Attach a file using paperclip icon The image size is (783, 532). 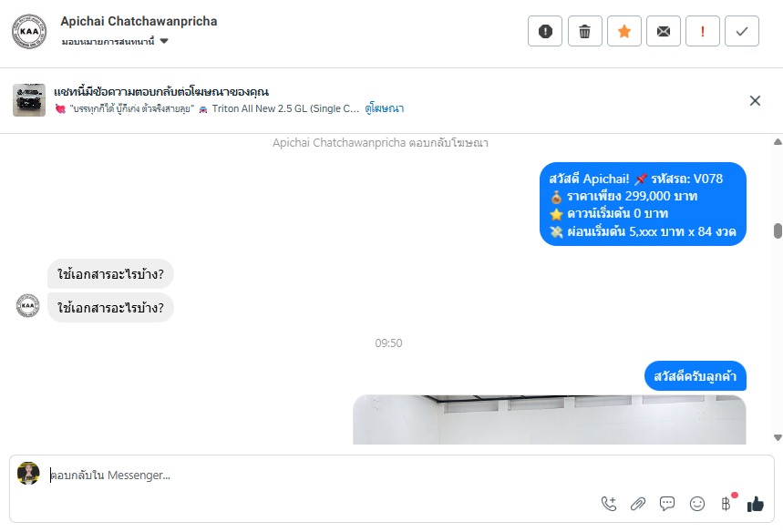[x=638, y=504]
